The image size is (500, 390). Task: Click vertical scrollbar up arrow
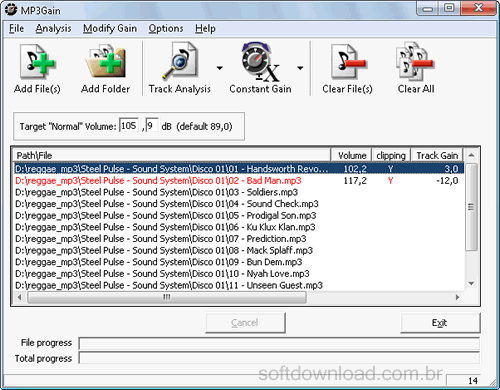click(x=471, y=155)
